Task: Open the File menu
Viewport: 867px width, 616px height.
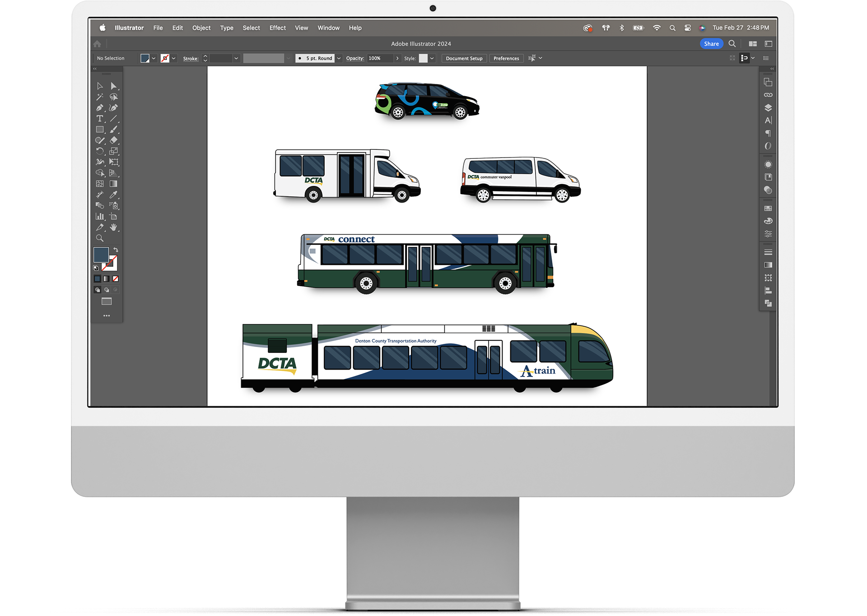Action: (x=158, y=28)
